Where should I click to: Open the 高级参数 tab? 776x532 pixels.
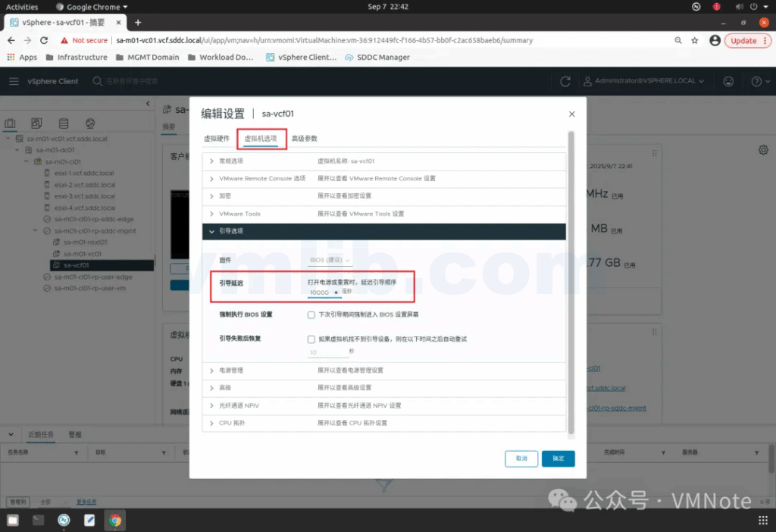(x=304, y=139)
